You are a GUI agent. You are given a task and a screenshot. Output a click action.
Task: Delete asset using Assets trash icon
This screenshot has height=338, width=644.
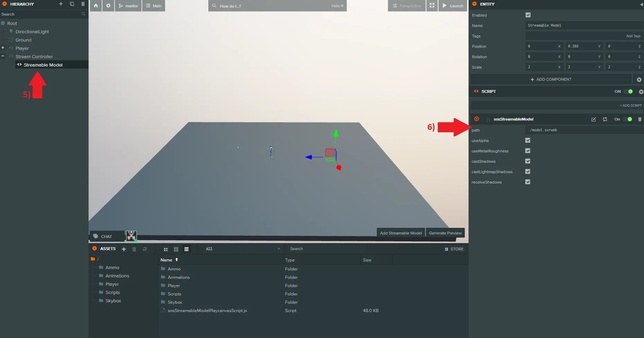pyautogui.click(x=134, y=249)
